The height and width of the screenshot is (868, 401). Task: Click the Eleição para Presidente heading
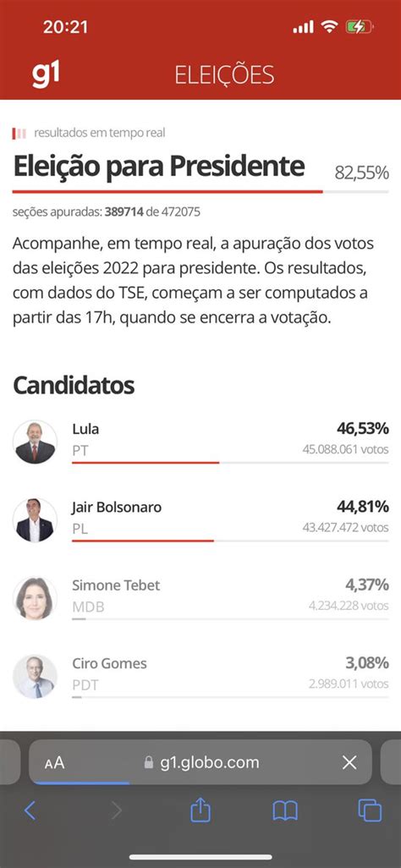point(159,166)
